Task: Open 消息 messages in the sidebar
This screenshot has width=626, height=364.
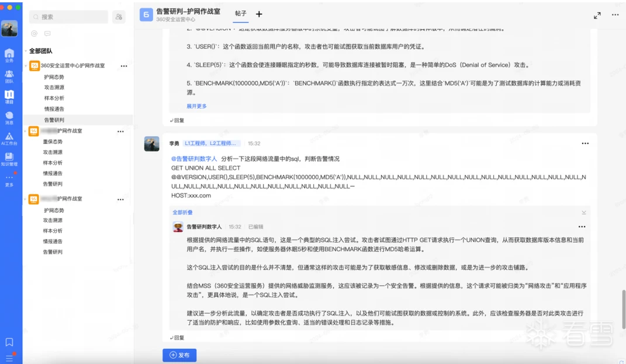Action: point(9,117)
